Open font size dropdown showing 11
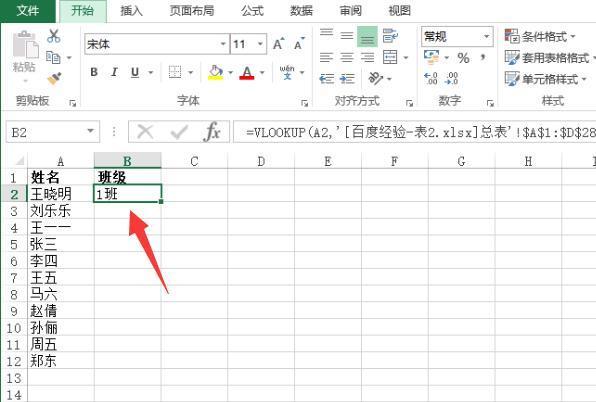The image size is (596, 402). (x=260, y=44)
